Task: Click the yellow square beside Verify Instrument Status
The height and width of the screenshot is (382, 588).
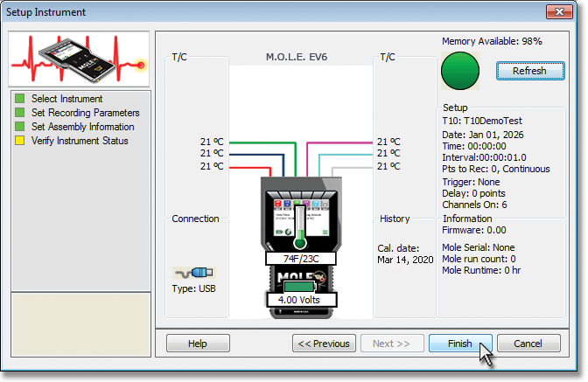Action: coord(19,141)
